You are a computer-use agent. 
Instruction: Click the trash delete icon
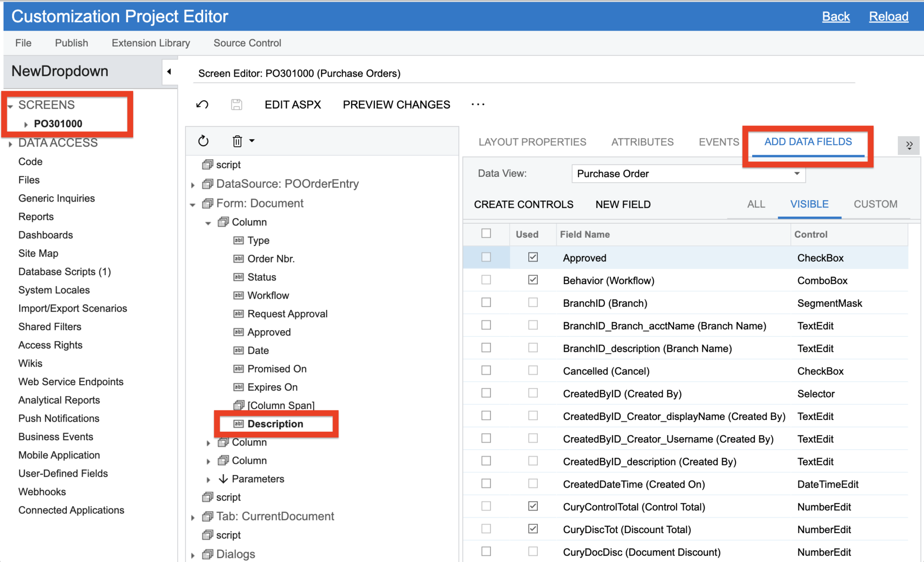pyautogui.click(x=237, y=141)
